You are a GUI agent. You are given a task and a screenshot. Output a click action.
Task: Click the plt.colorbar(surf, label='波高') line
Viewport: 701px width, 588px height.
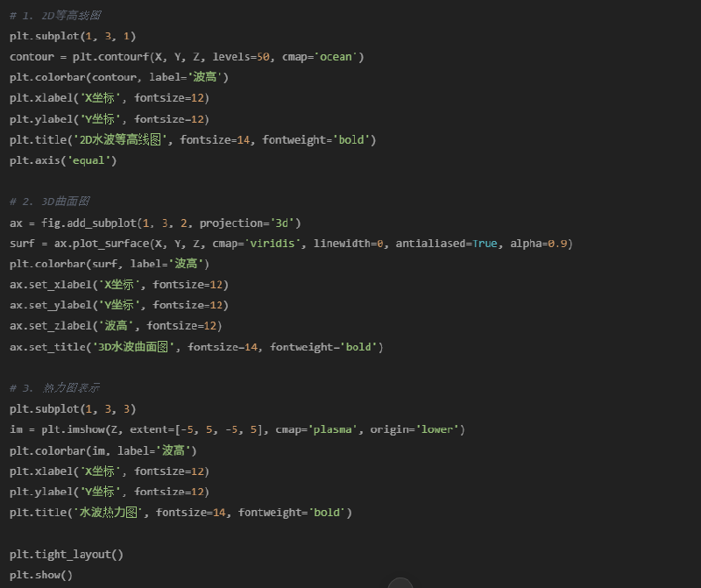click(x=110, y=264)
